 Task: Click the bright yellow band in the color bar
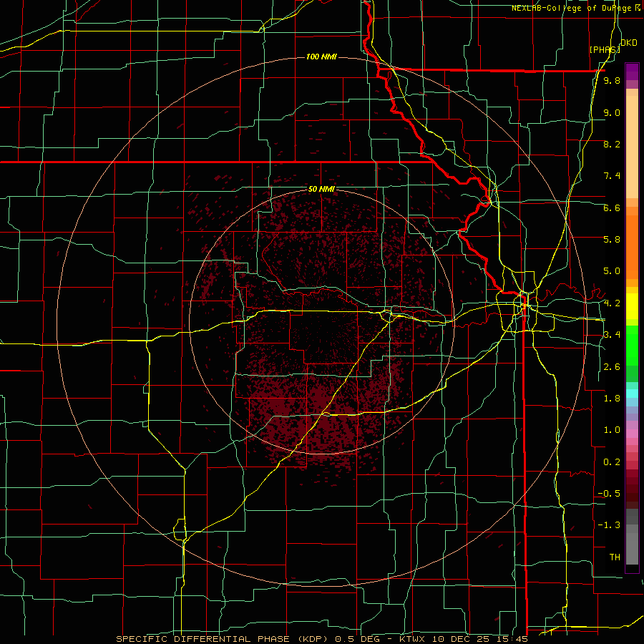632,306
